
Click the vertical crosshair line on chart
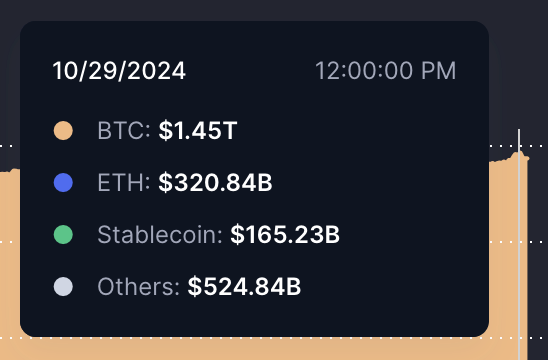tap(519, 245)
